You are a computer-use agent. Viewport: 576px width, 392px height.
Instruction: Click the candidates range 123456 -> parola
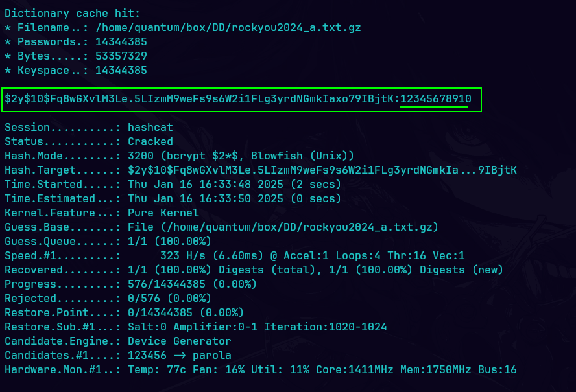179,355
